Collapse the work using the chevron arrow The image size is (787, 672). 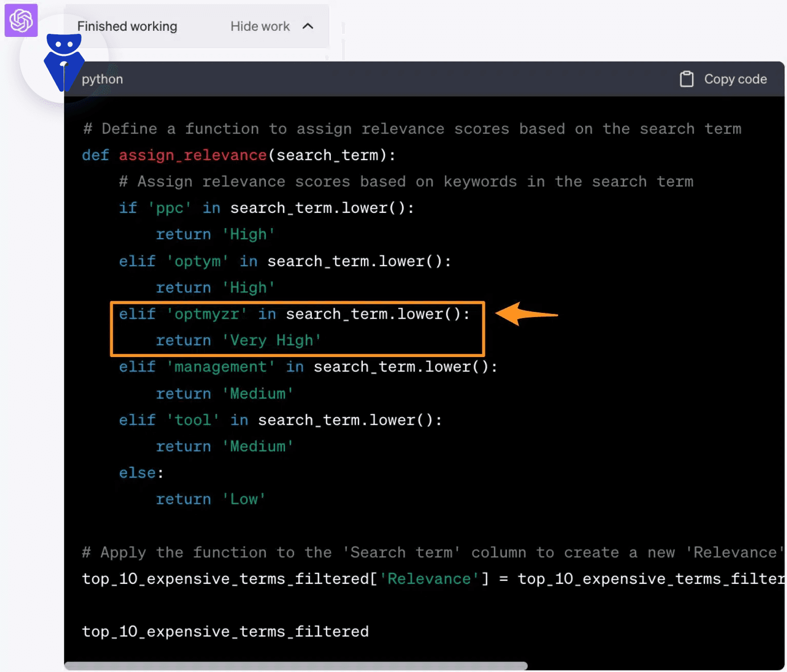(308, 26)
